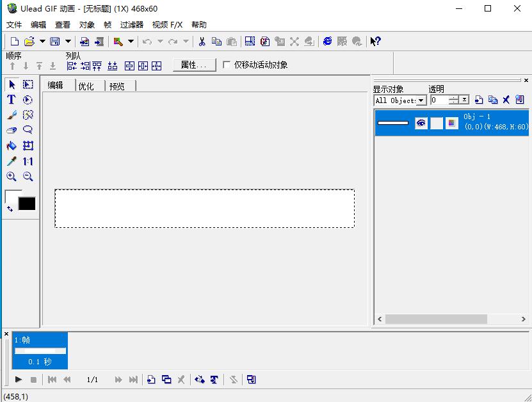Select the rectangle selection tool
The image size is (532, 402).
(28, 84)
